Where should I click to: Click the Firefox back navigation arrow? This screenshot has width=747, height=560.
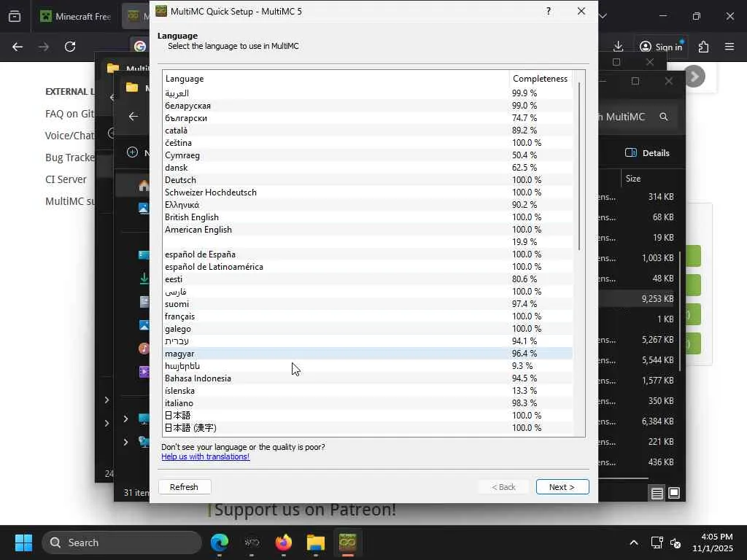[x=18, y=47]
